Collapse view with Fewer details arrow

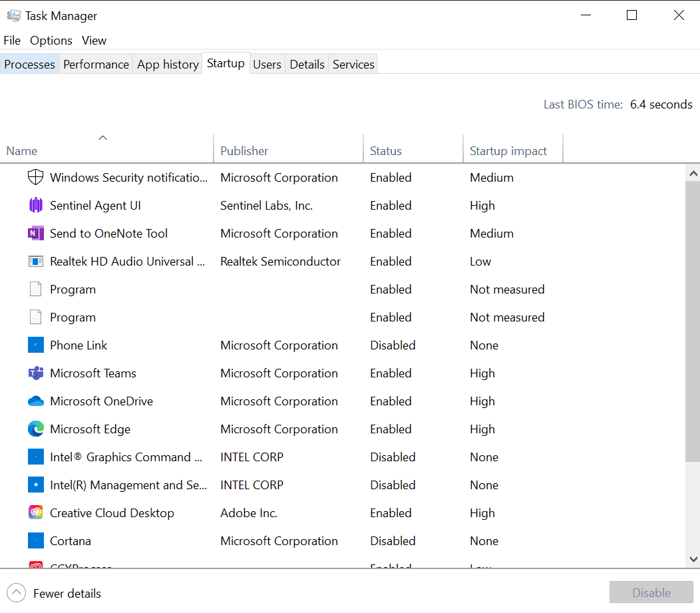pyautogui.click(x=16, y=593)
